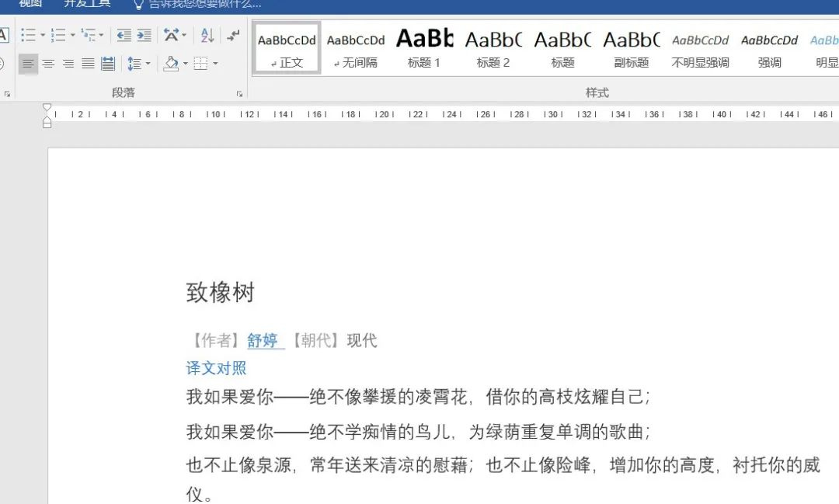Toggle align left
Viewport: 839px width, 504px height.
(x=29, y=64)
